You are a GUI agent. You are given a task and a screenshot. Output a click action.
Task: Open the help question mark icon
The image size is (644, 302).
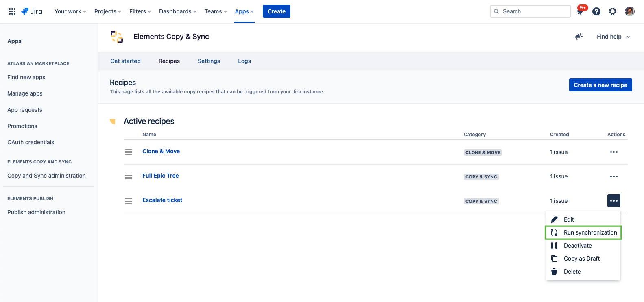click(x=596, y=11)
